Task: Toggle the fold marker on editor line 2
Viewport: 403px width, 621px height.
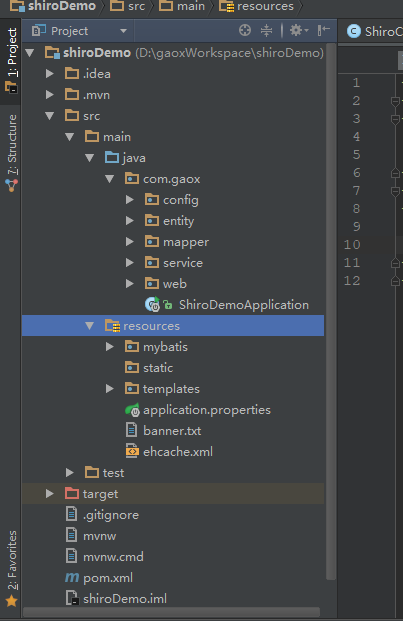Action: [x=395, y=101]
